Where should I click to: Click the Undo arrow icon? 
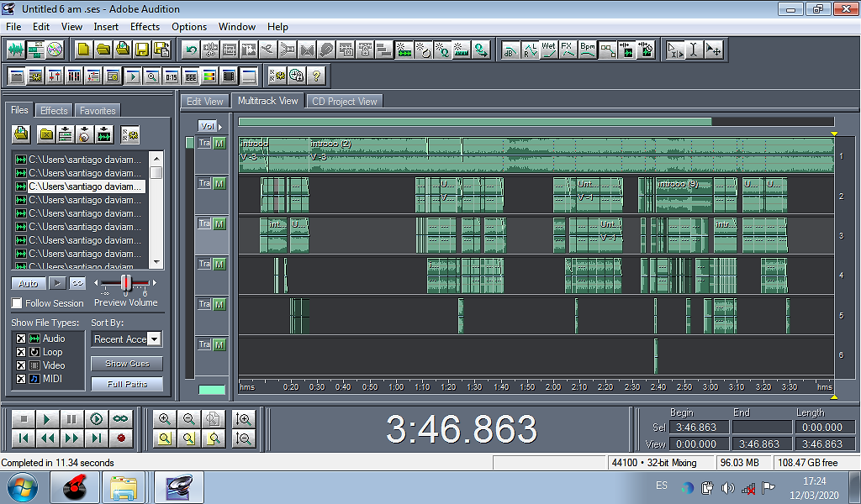[191, 50]
